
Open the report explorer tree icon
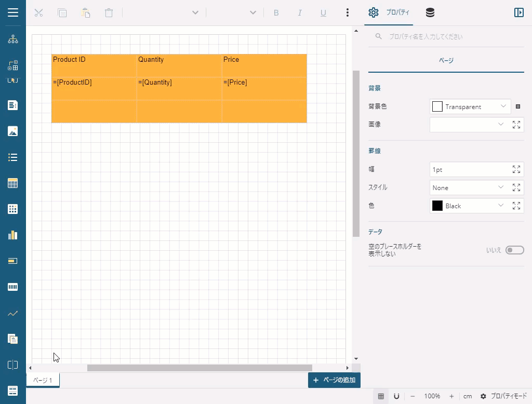[13, 40]
